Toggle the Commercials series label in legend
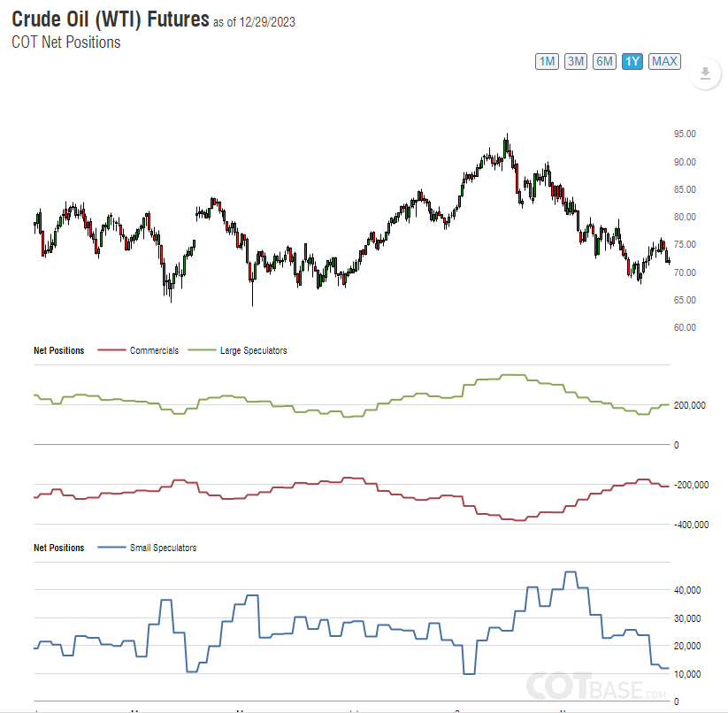The image size is (728, 713). [x=154, y=350]
